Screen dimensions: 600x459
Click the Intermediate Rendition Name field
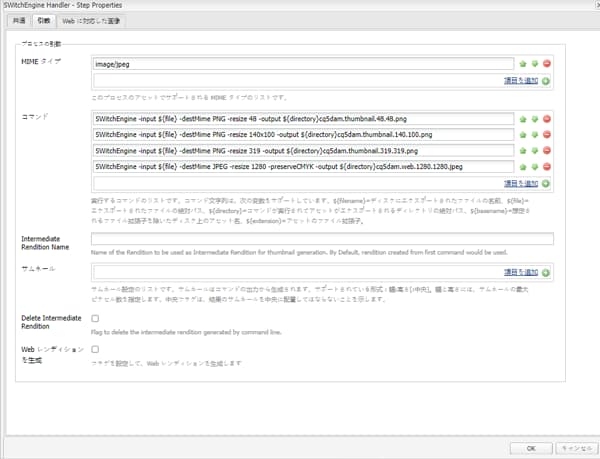[322, 239]
